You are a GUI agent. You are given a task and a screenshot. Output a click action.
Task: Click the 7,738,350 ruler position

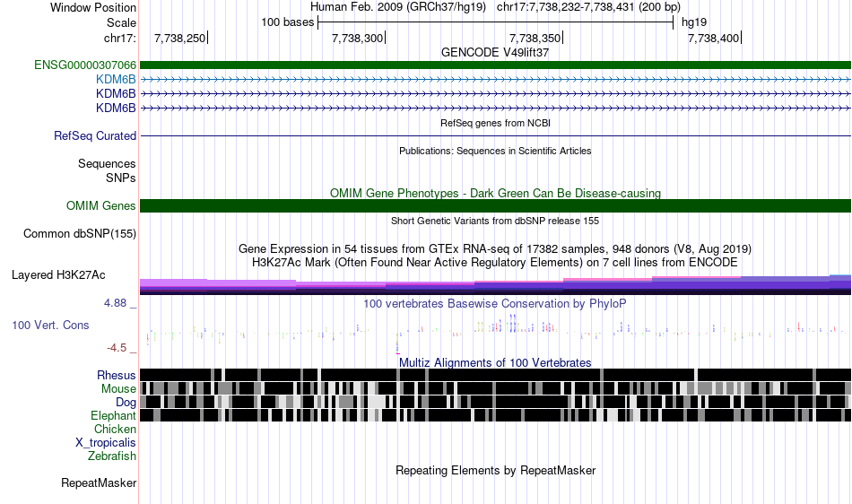coord(535,38)
